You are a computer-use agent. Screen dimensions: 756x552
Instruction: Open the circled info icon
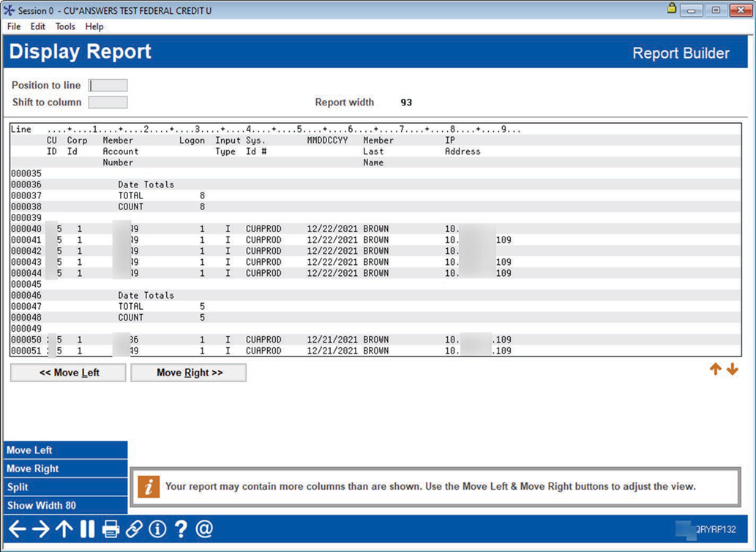pos(157,529)
